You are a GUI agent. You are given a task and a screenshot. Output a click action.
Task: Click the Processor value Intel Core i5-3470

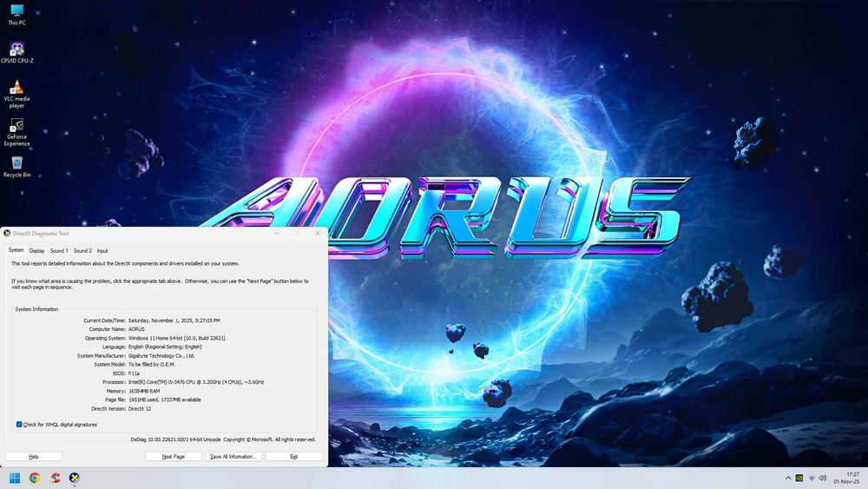196,382
